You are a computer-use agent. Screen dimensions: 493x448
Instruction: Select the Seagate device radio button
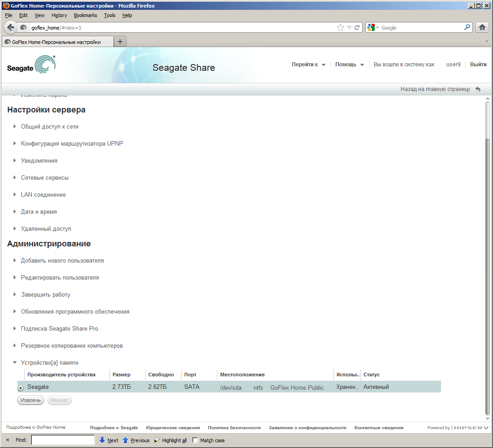point(21,388)
